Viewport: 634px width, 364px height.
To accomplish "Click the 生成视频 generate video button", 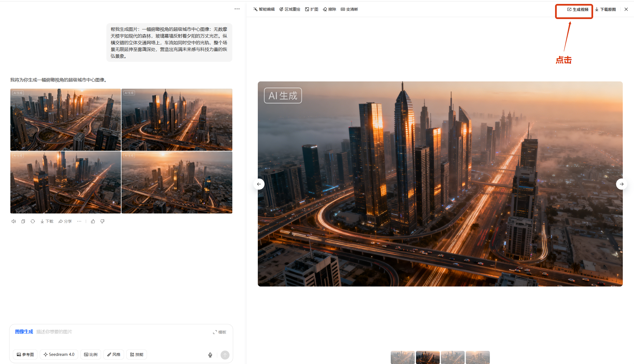I will click(x=578, y=10).
